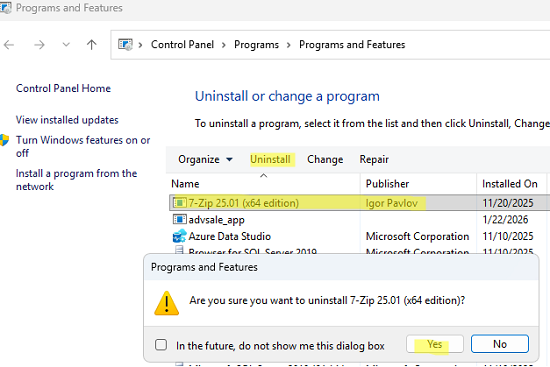The width and height of the screenshot is (550, 367).
Task: Open the Organize dropdown menu
Action: [x=206, y=159]
